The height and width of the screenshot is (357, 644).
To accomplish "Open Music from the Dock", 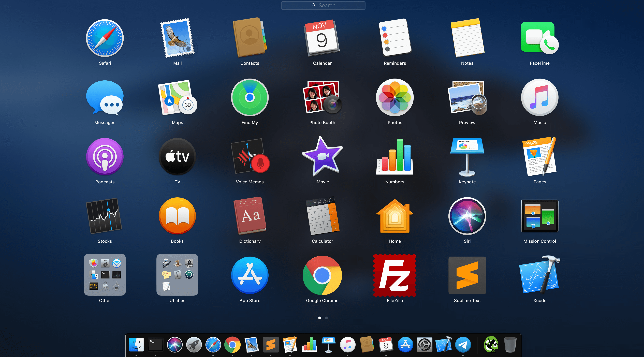I will [x=348, y=345].
